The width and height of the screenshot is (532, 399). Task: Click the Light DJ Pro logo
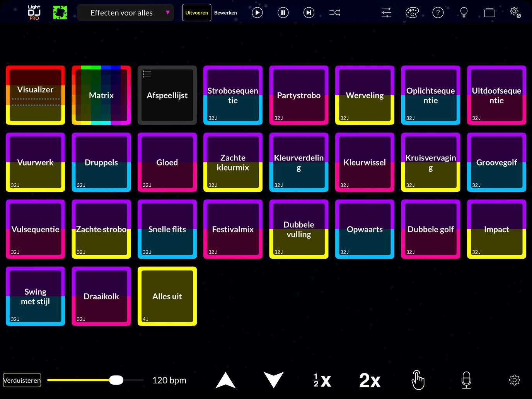34,13
